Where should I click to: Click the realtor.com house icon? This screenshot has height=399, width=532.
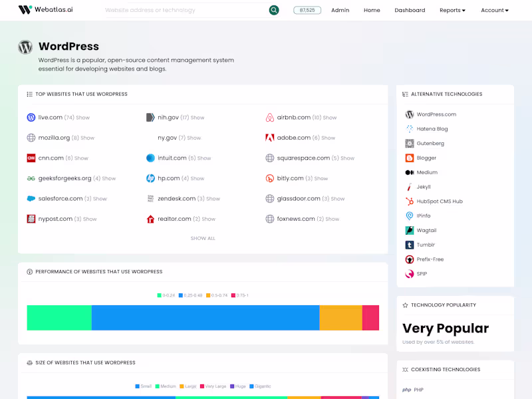[x=150, y=219]
